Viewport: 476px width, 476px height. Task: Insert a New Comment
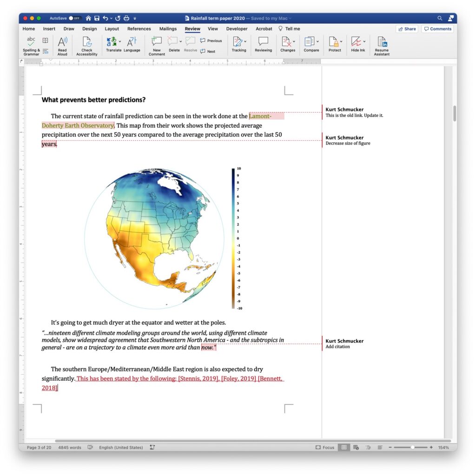pos(157,46)
